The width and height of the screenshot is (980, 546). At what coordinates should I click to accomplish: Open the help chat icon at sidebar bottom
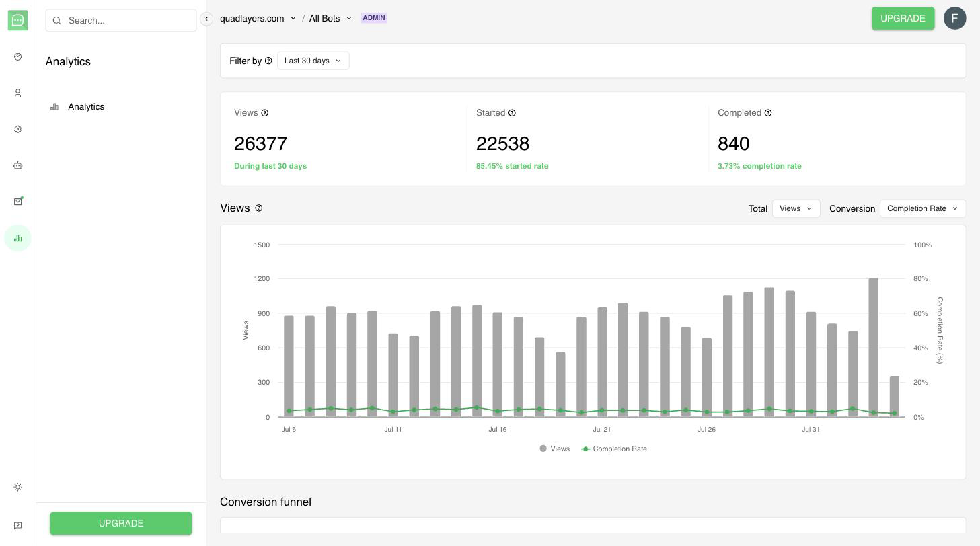17,525
